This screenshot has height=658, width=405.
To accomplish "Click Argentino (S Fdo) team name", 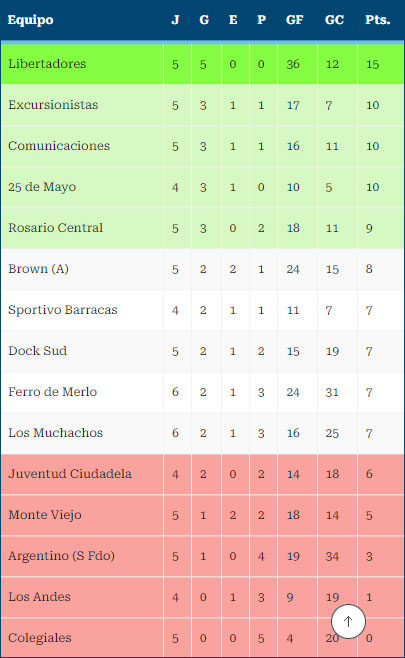I will tap(62, 556).
